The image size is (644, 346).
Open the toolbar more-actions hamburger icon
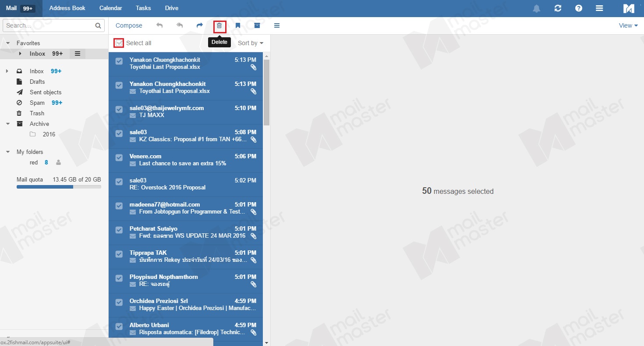277,25
